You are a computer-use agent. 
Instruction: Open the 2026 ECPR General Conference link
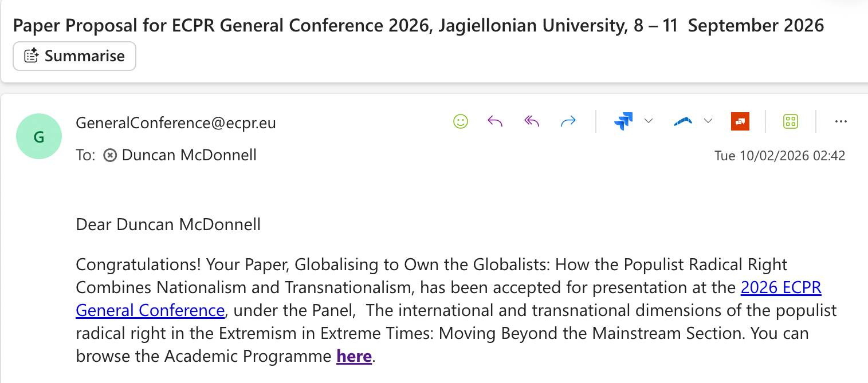pos(781,287)
